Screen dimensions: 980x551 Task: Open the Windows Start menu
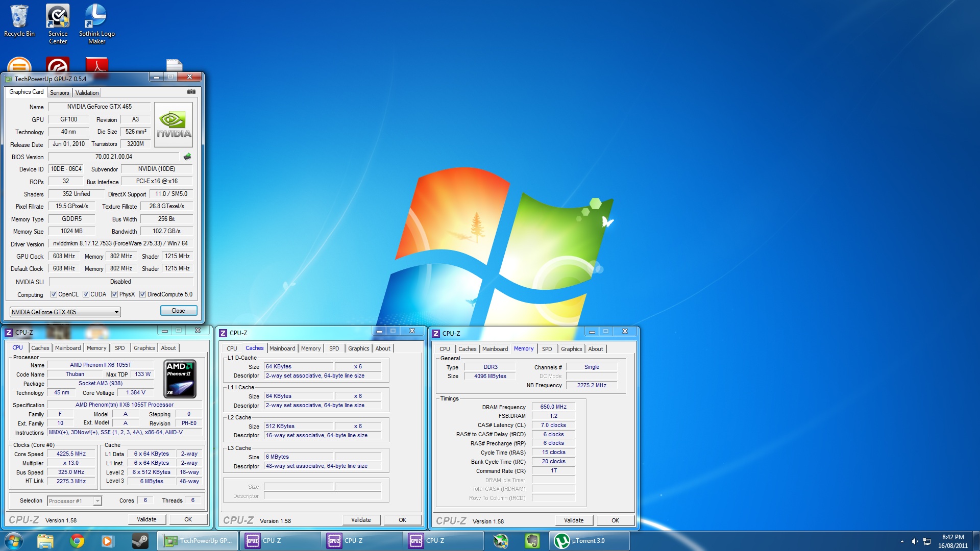[13, 541]
